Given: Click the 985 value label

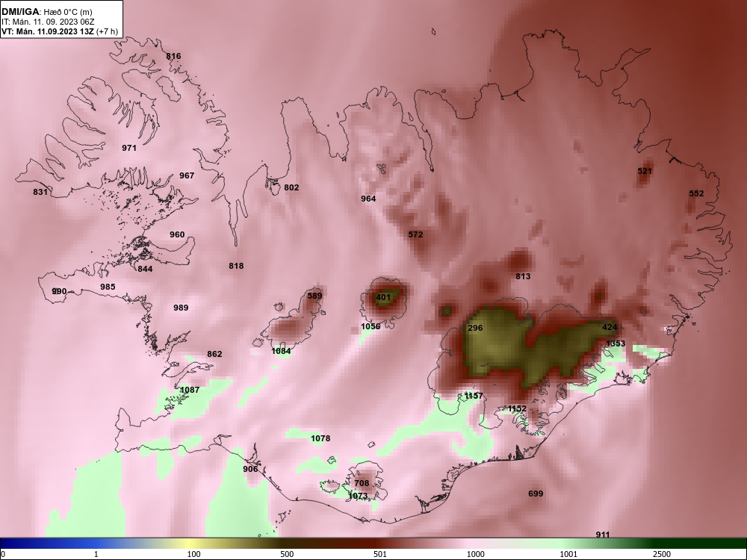Looking at the screenshot, I should (108, 287).
